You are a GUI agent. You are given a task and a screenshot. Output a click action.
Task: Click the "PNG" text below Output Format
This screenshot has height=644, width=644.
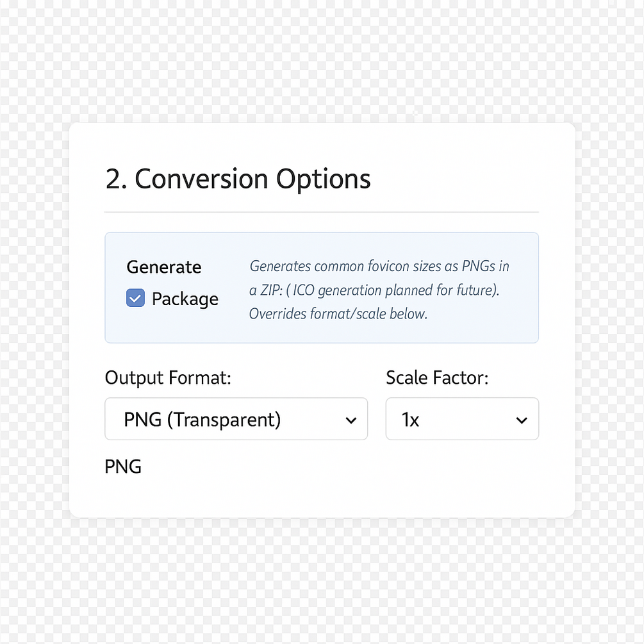[x=123, y=466]
